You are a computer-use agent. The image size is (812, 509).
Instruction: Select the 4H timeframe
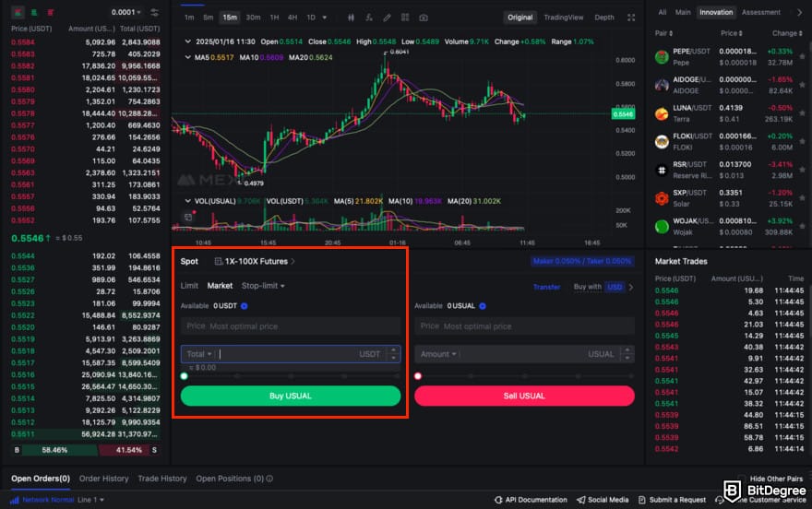(x=293, y=18)
